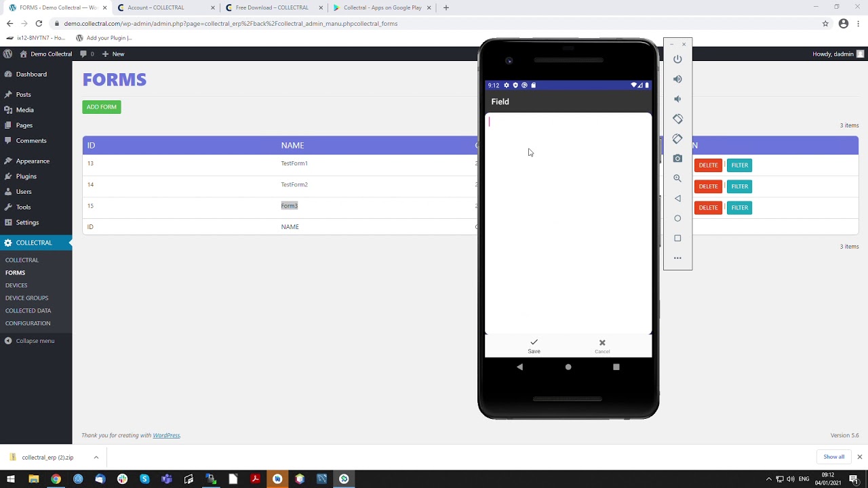Click the browser address bar
This screenshot has height=488, width=868.
tap(434, 23)
